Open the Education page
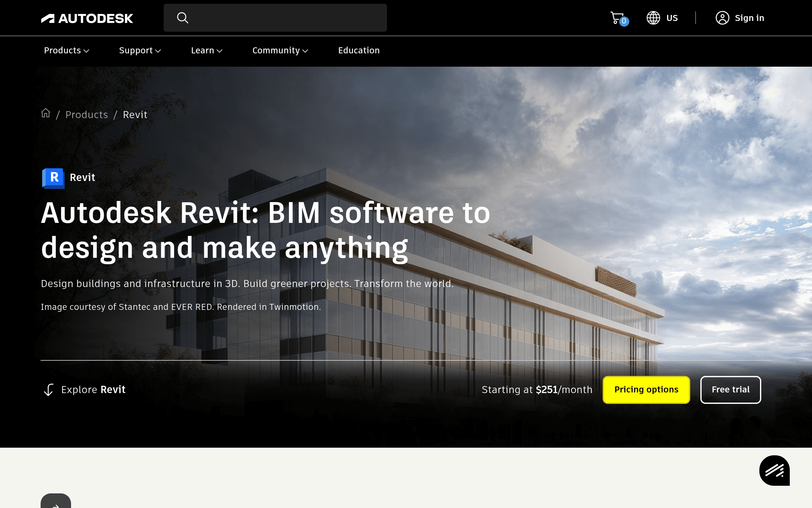 [x=359, y=50]
